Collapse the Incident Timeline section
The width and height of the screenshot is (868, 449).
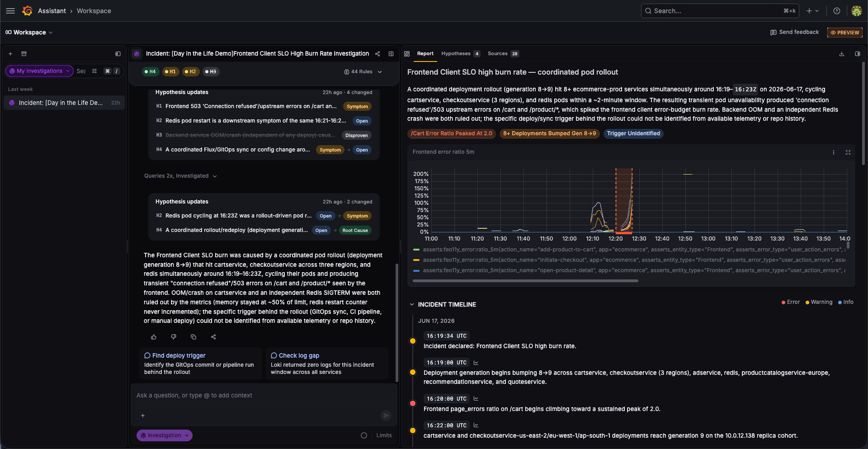click(x=412, y=305)
